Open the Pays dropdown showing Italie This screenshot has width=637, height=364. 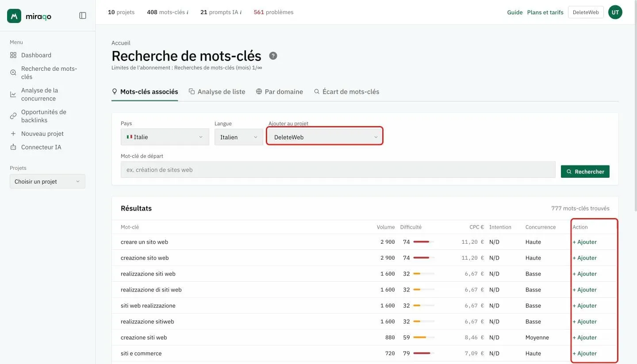tap(165, 137)
